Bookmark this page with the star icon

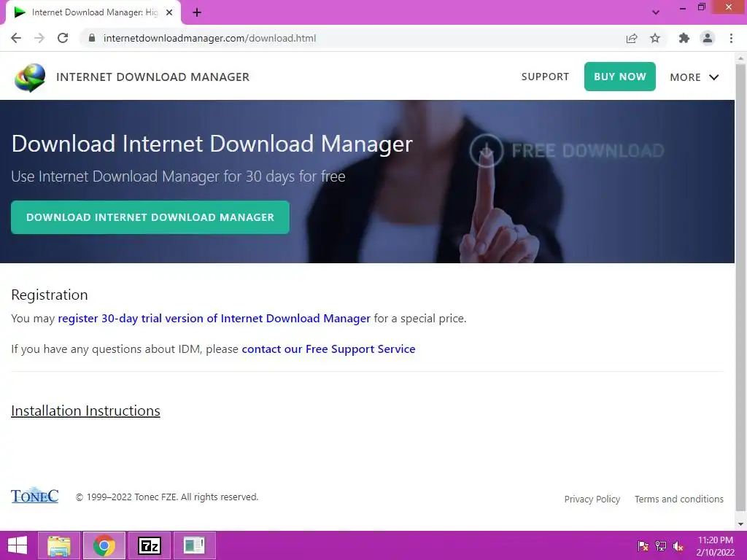[655, 38]
